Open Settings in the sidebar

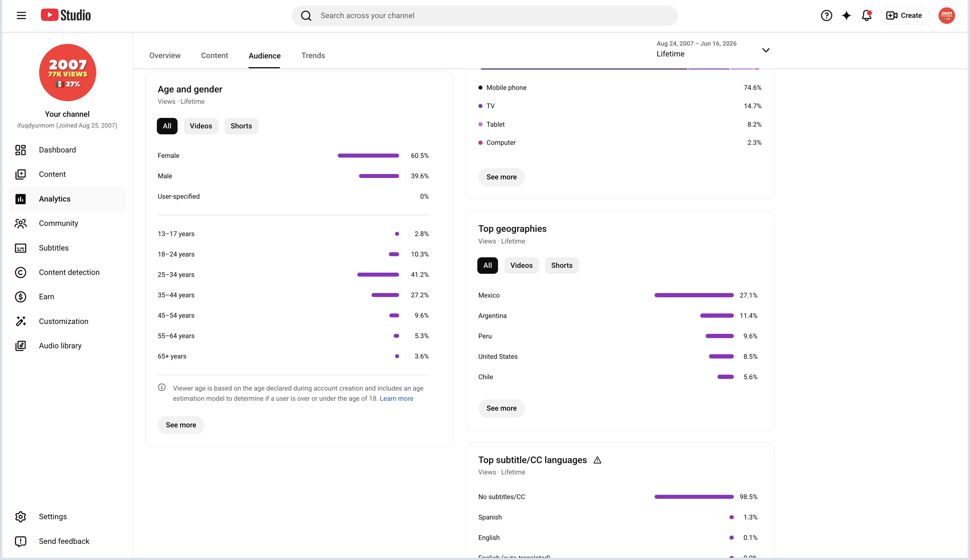pos(68,517)
